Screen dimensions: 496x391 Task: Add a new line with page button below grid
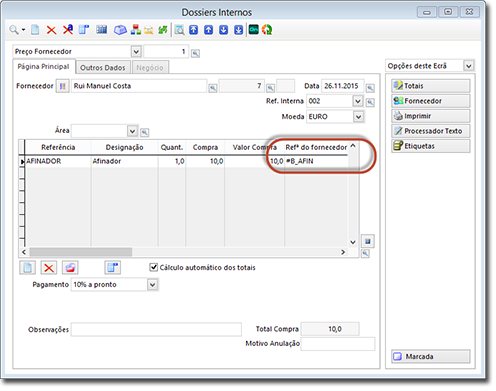(27, 268)
